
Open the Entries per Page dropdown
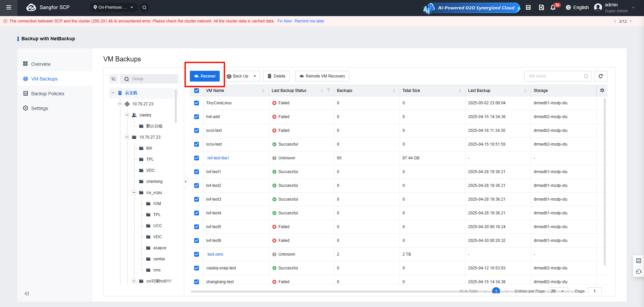(x=558, y=291)
